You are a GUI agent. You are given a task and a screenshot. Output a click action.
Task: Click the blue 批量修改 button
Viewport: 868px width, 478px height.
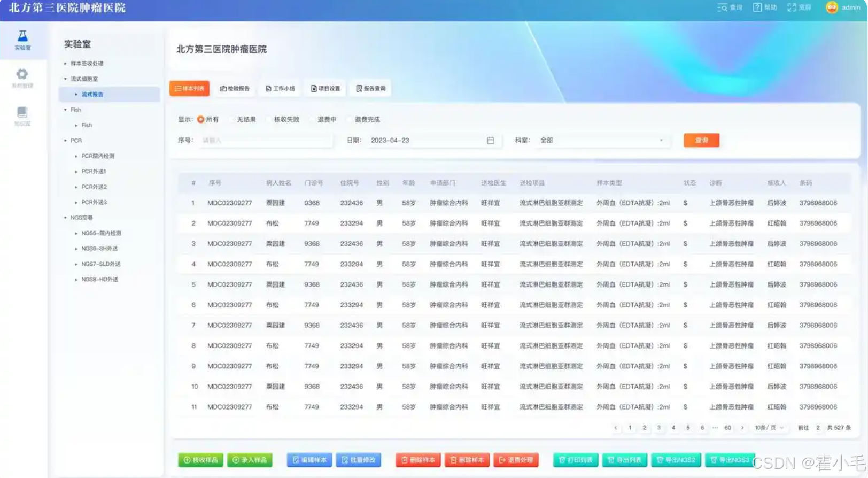pos(358,460)
